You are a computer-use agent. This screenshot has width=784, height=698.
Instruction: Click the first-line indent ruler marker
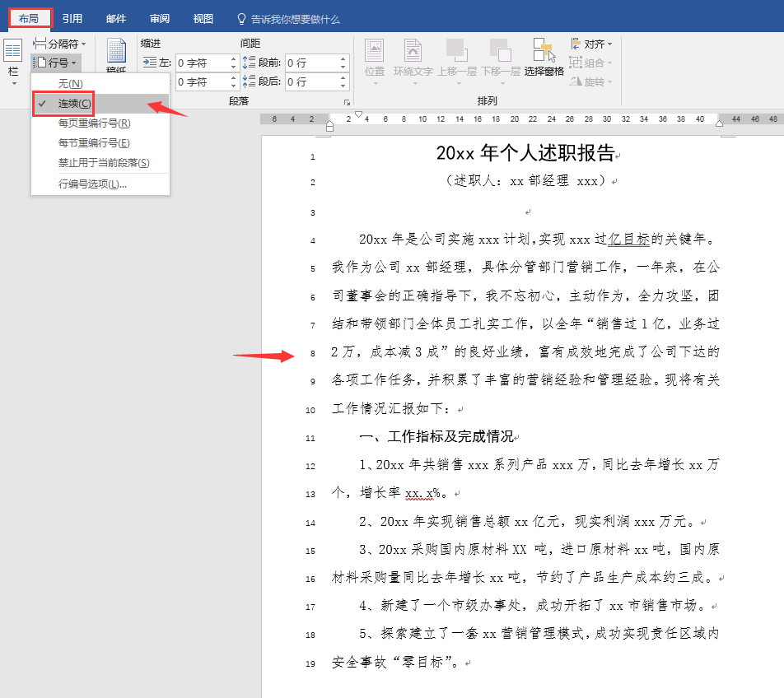358,114
